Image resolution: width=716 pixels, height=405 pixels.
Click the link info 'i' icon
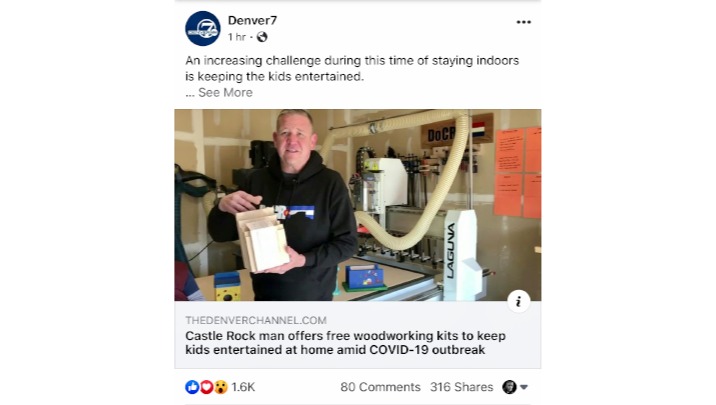[518, 301]
